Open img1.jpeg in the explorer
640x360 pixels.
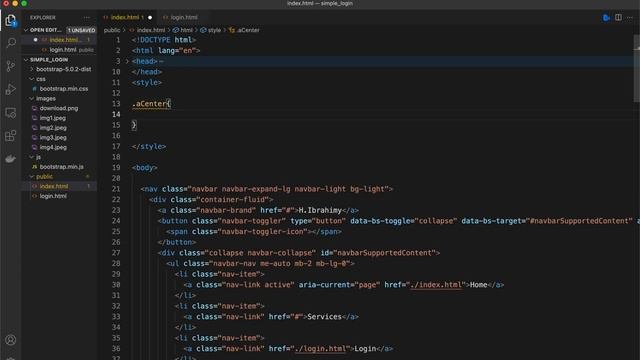(53, 118)
